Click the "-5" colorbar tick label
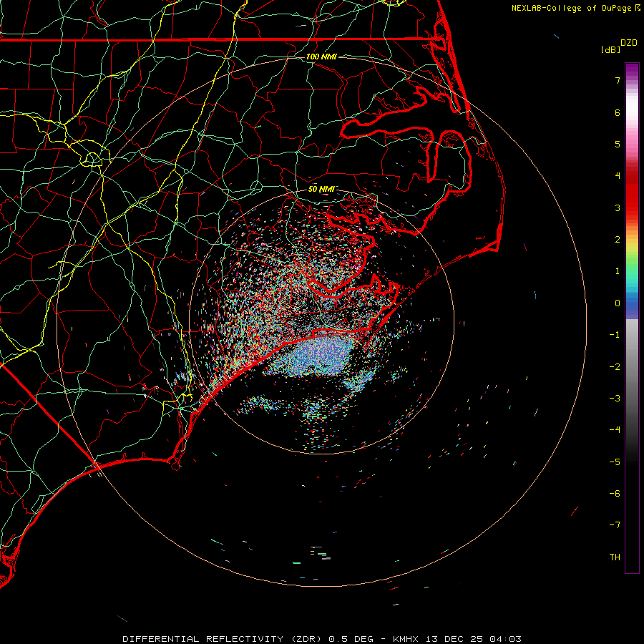644x644 pixels. click(615, 462)
